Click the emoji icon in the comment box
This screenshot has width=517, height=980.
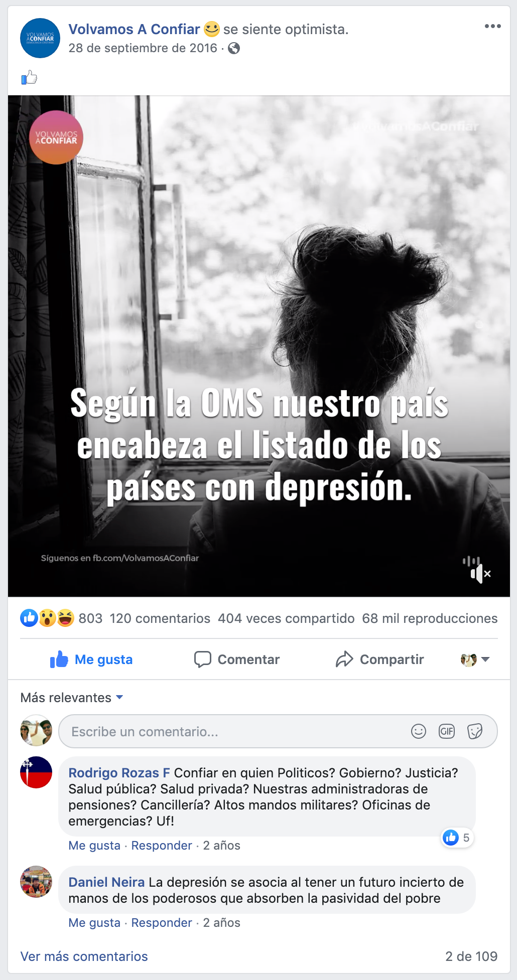[419, 731]
